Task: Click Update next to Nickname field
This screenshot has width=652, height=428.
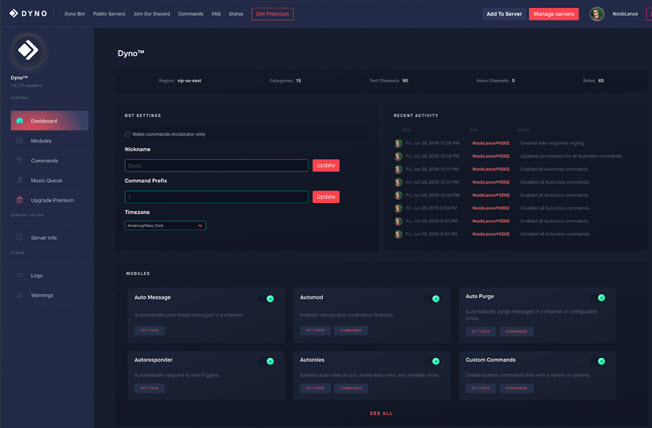Action: 326,165
